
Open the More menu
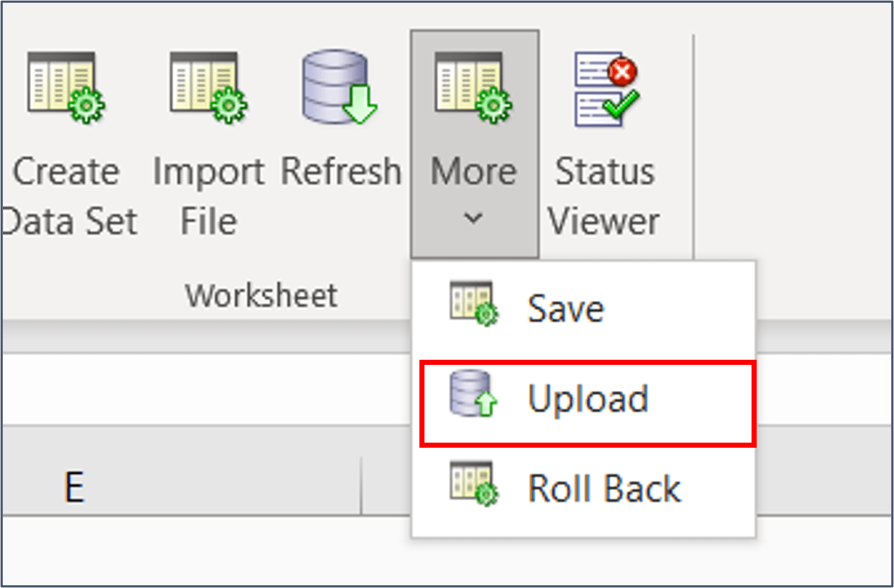(473, 172)
